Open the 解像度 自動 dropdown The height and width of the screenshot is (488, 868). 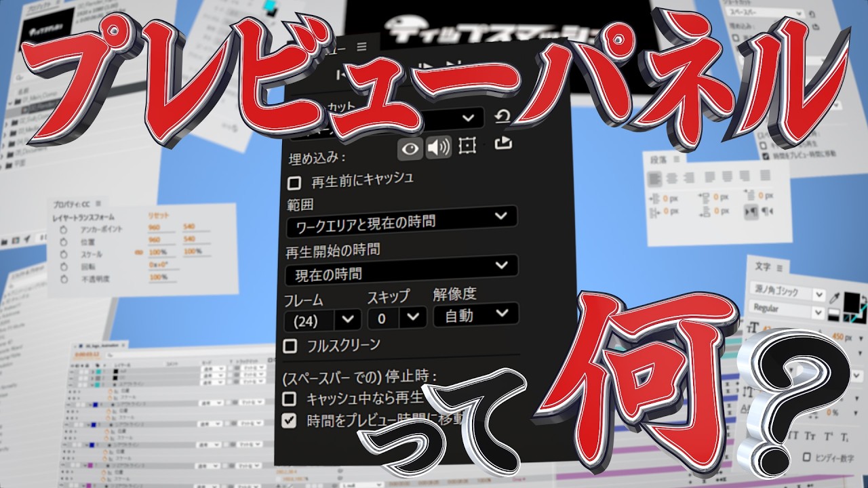477,314
